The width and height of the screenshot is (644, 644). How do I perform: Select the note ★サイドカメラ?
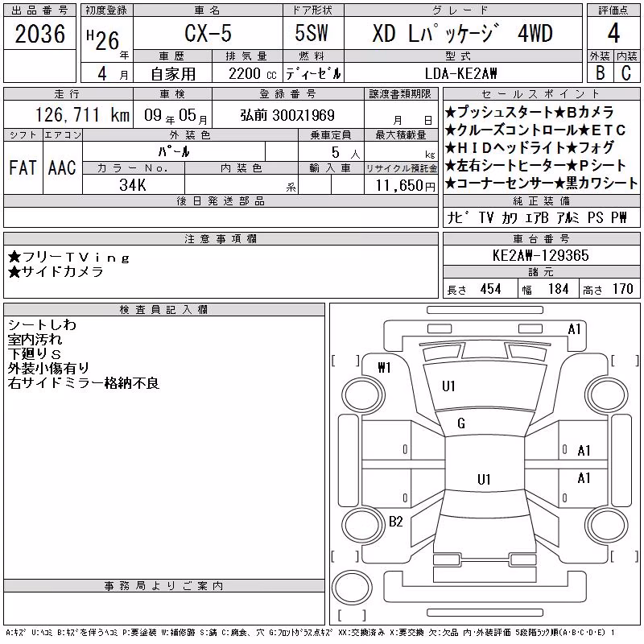[56, 271]
